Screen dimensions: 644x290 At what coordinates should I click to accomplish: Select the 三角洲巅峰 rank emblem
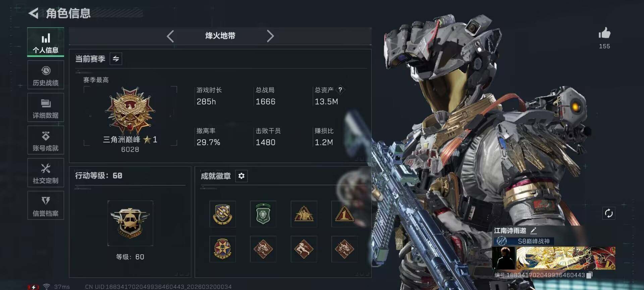point(130,111)
